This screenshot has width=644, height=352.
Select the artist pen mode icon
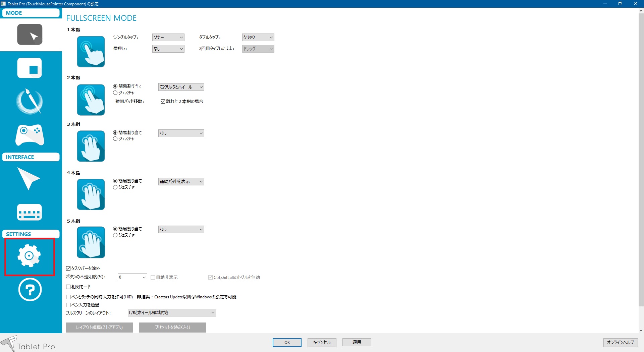30,101
